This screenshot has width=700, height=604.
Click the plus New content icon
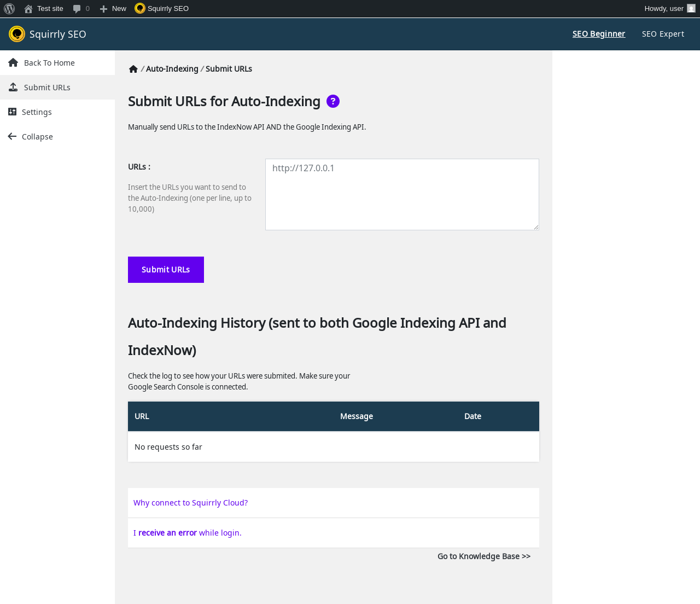[x=103, y=9]
